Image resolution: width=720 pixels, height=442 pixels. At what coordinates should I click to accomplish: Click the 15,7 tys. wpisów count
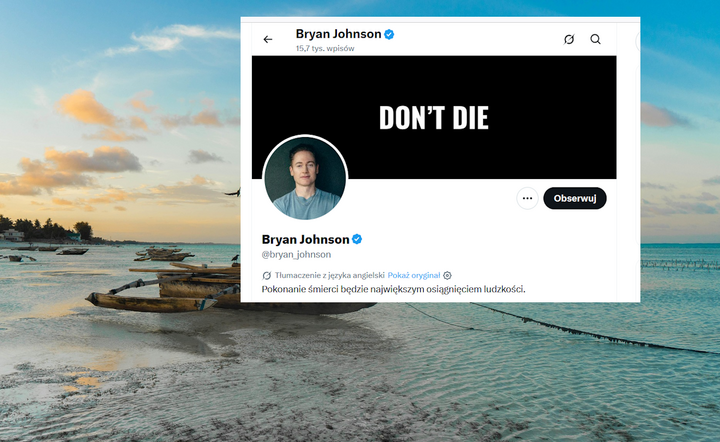tap(325, 48)
